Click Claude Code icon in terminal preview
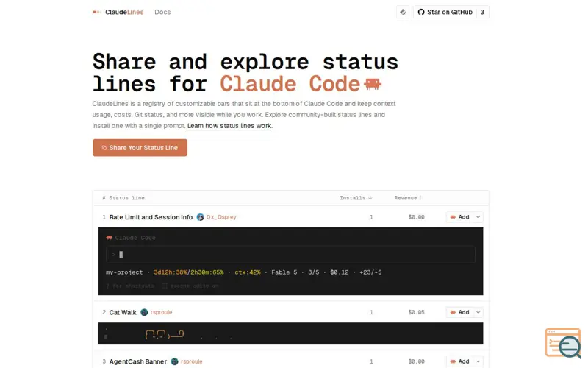 point(109,237)
